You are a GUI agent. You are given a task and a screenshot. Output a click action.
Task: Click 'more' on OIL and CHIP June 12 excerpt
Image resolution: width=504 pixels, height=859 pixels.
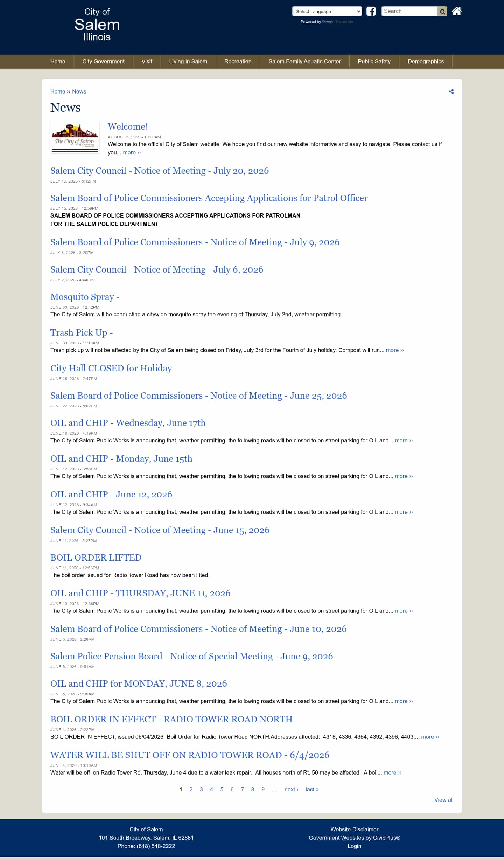click(x=404, y=512)
